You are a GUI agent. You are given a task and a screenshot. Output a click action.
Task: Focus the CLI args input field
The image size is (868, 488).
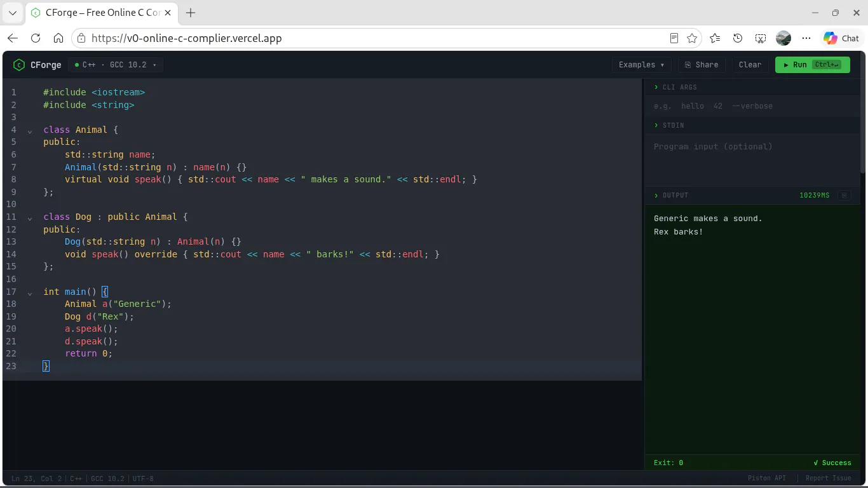point(753,106)
